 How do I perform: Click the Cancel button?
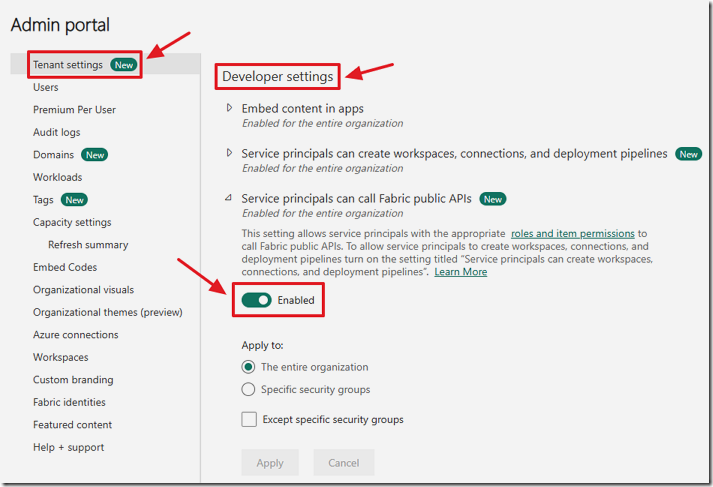[344, 463]
